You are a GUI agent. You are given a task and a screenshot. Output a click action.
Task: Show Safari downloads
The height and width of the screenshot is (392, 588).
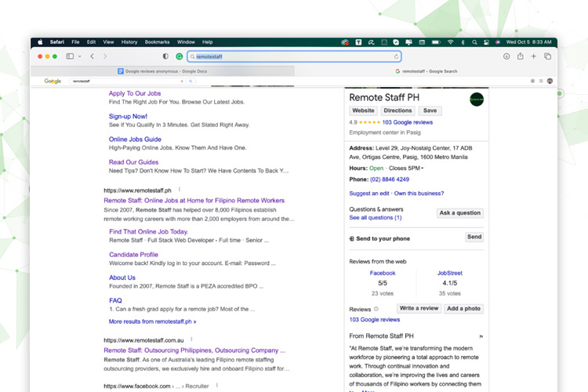point(506,56)
